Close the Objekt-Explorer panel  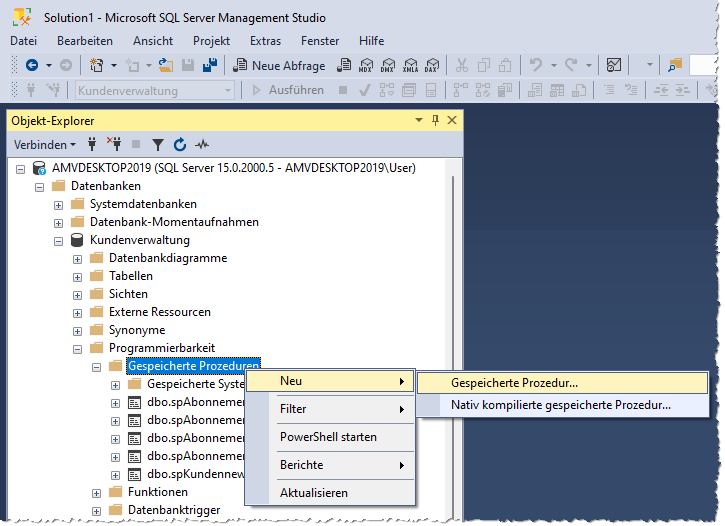(453, 120)
